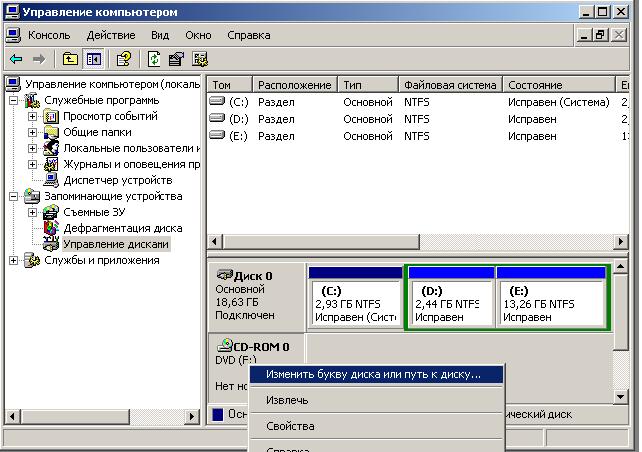Image resolution: width=642 pixels, height=452 pixels.
Task: Open the Консоль menu
Action: (49, 36)
